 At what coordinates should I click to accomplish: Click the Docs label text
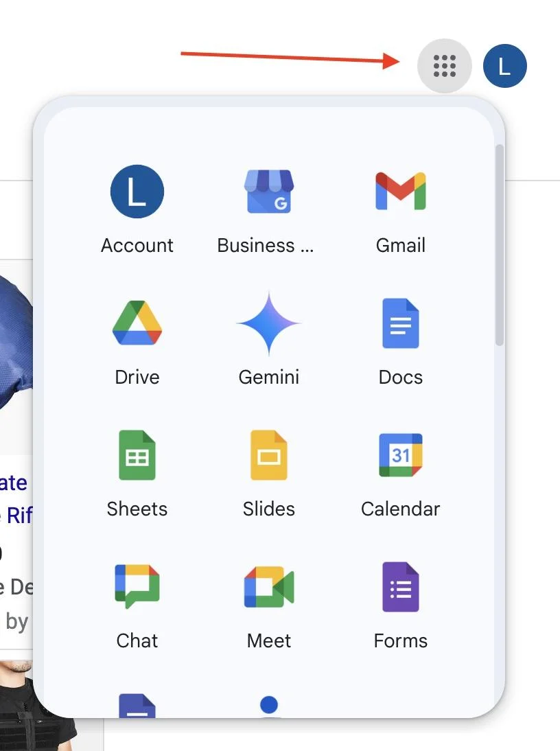pyautogui.click(x=401, y=377)
